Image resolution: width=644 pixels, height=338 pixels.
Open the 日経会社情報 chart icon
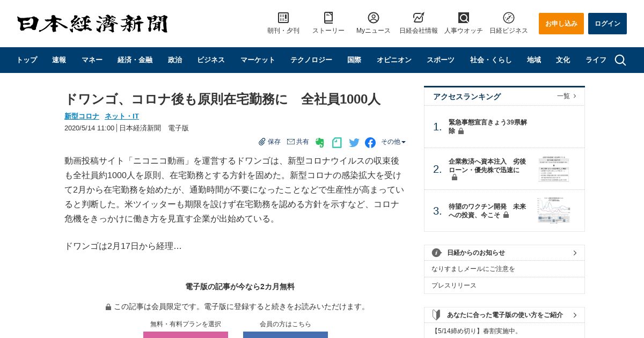click(419, 18)
